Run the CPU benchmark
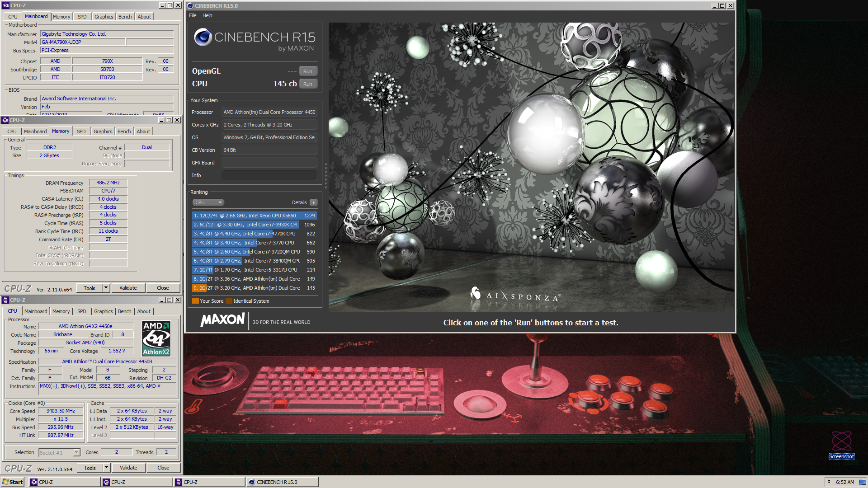The width and height of the screenshot is (868, 488). click(308, 84)
